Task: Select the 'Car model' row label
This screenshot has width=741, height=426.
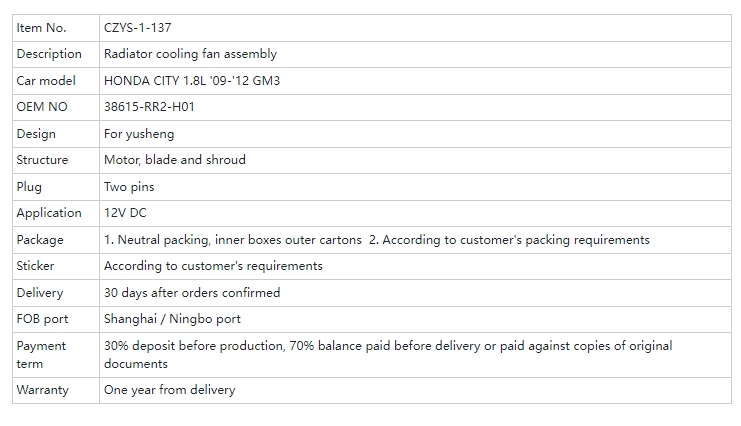Action: pyautogui.click(x=46, y=80)
